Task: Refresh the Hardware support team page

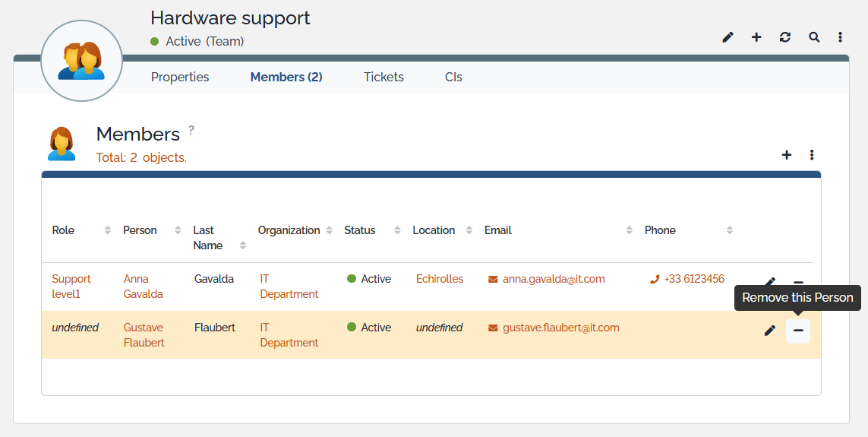Action: pyautogui.click(x=785, y=37)
